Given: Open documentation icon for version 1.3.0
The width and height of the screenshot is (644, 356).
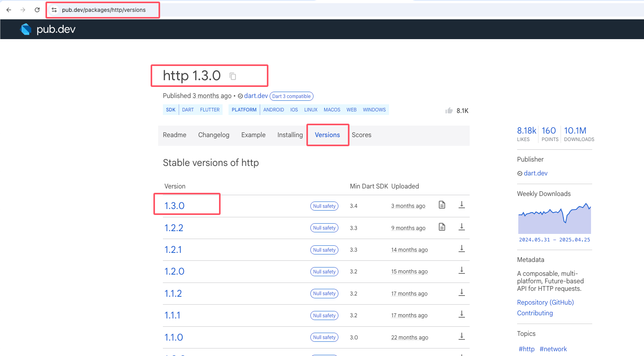Looking at the screenshot, I should point(442,205).
